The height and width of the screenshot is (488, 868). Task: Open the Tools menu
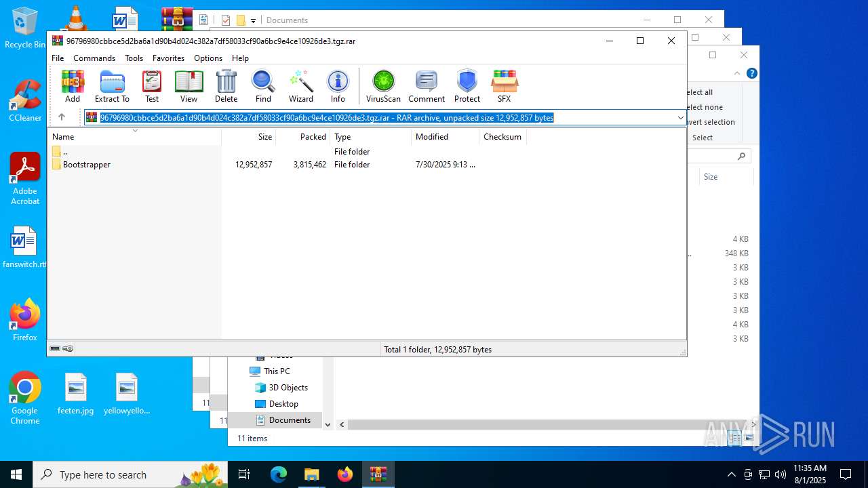pyautogui.click(x=134, y=58)
